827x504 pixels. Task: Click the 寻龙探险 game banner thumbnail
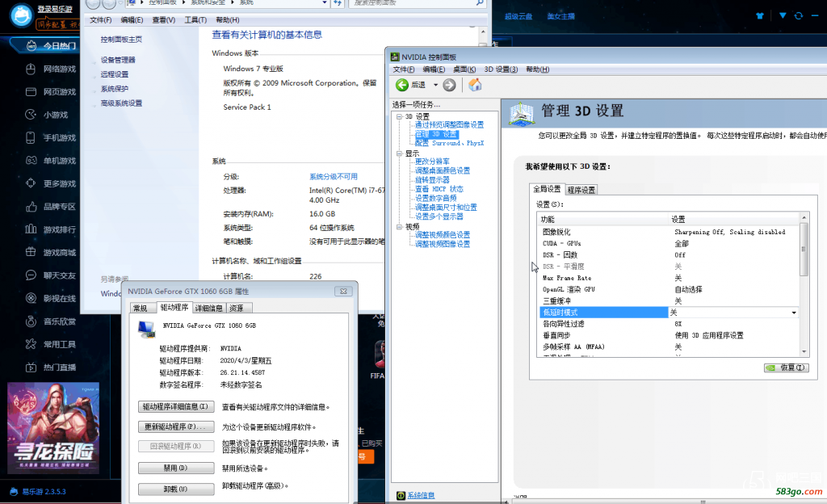click(x=53, y=427)
